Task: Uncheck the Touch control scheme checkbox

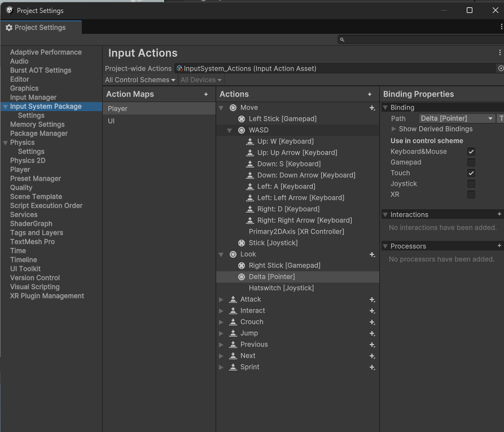Action: coord(471,173)
